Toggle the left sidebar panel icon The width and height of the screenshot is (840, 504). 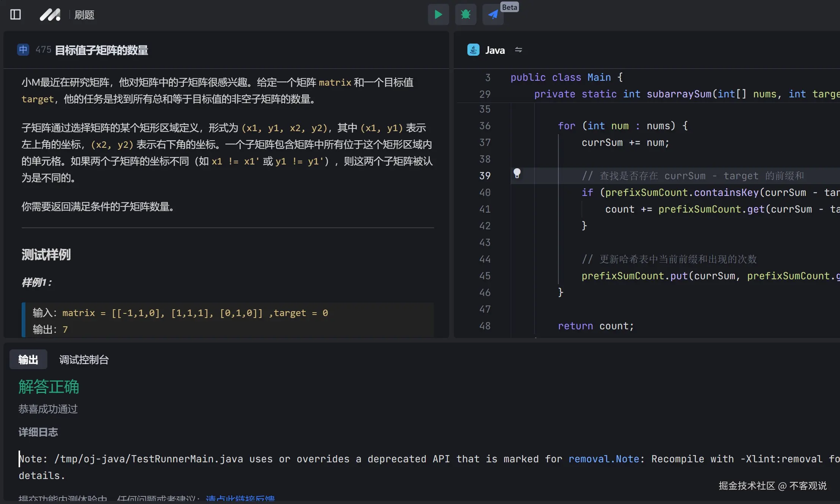click(16, 15)
